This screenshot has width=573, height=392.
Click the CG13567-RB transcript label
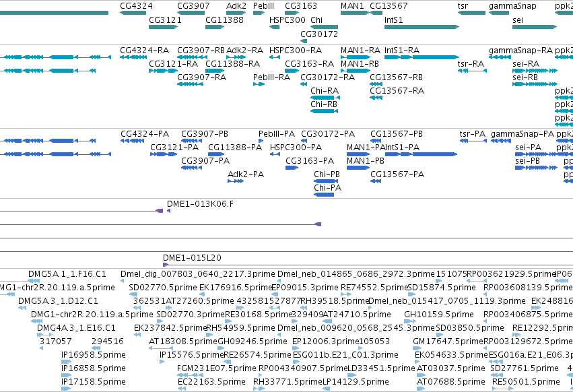[x=396, y=77]
